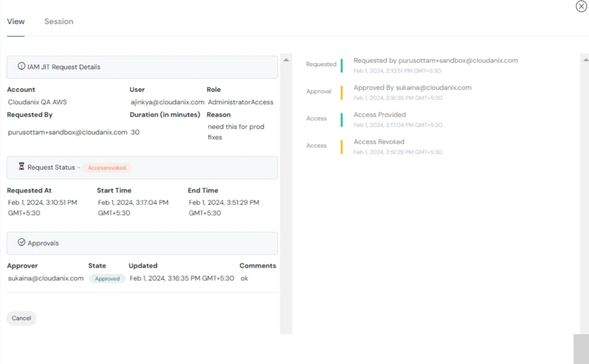Click requester email purusottam+sandbox@cloudanix.com
This screenshot has height=364, width=589.
pos(67,132)
